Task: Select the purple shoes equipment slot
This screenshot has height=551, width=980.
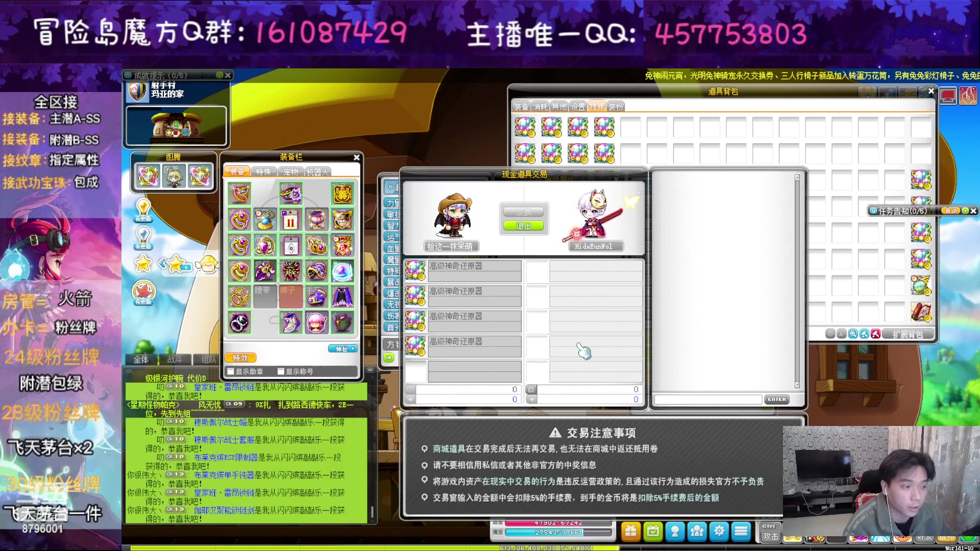Action: click(291, 323)
